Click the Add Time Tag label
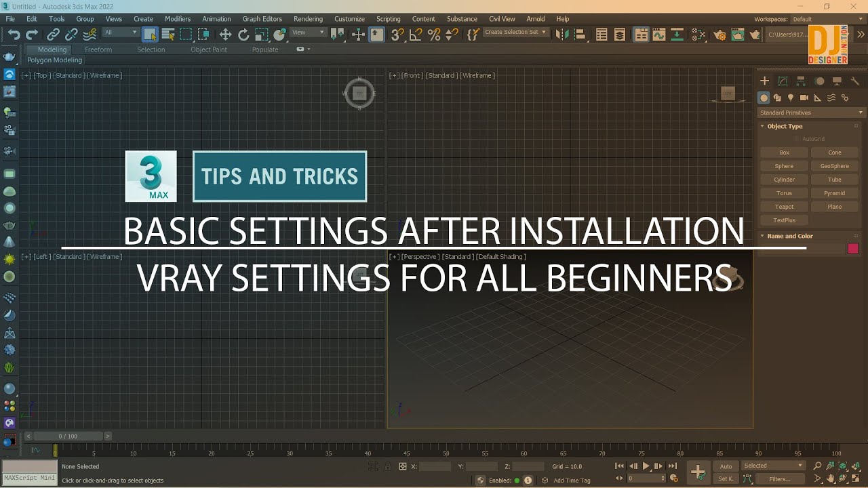 click(x=572, y=481)
